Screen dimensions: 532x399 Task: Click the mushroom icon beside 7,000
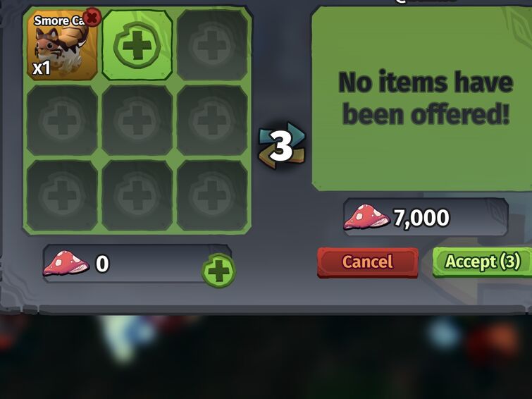coord(366,217)
